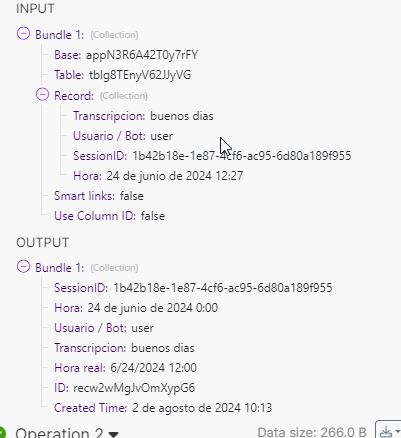Click Hora 24 de junio de 2024 12:27
Screen dimensions: 401x438
point(158,176)
